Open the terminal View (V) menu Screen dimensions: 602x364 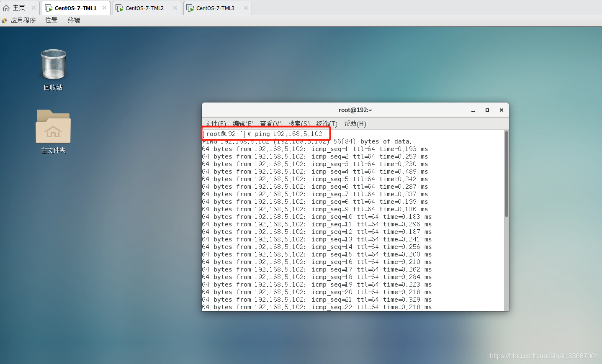270,123
